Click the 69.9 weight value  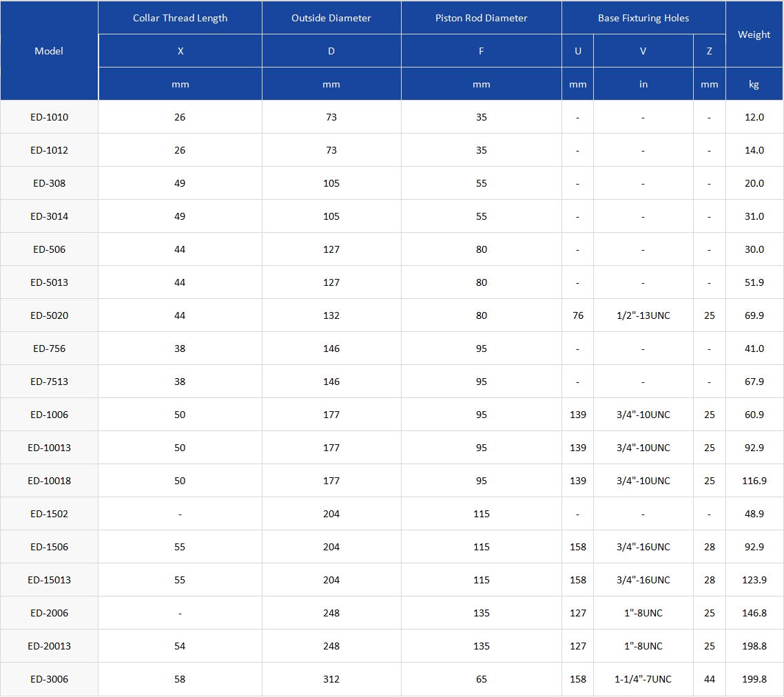754,315
